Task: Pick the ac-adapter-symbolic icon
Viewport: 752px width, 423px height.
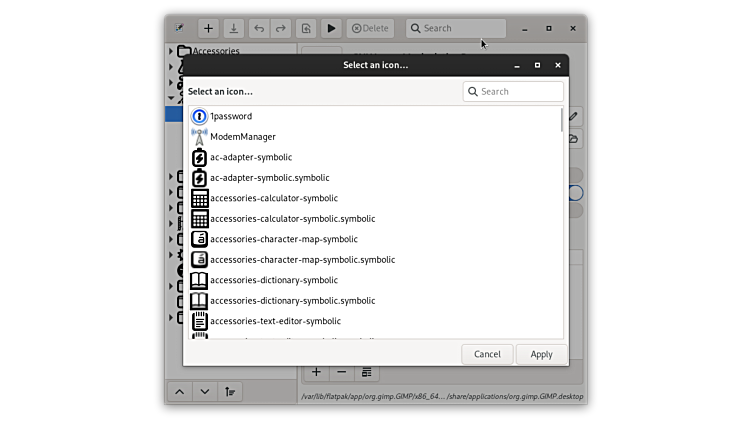Action: click(x=250, y=157)
